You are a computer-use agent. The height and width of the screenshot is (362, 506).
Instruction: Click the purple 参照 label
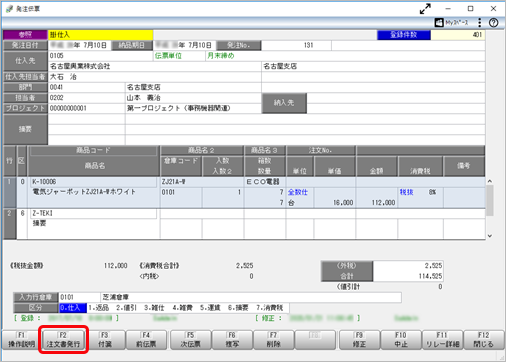[25, 35]
